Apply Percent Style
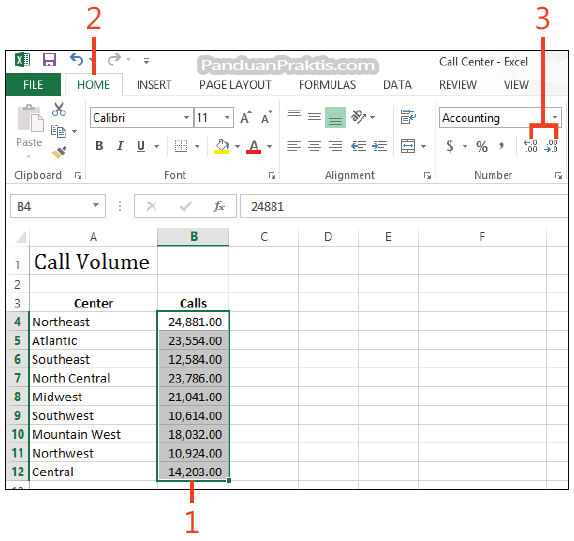574x541 pixels. coord(482,147)
